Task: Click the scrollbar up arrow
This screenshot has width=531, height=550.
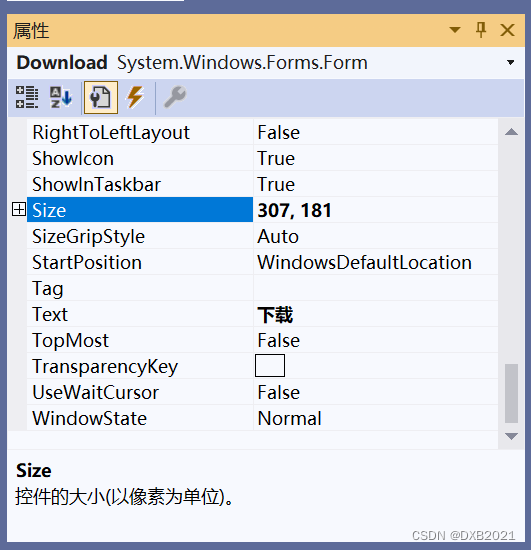Action: (x=511, y=132)
